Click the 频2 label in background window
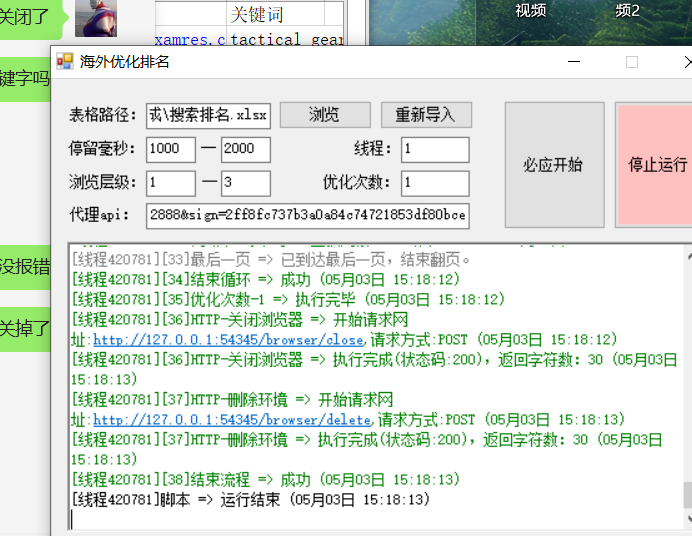 (627, 11)
